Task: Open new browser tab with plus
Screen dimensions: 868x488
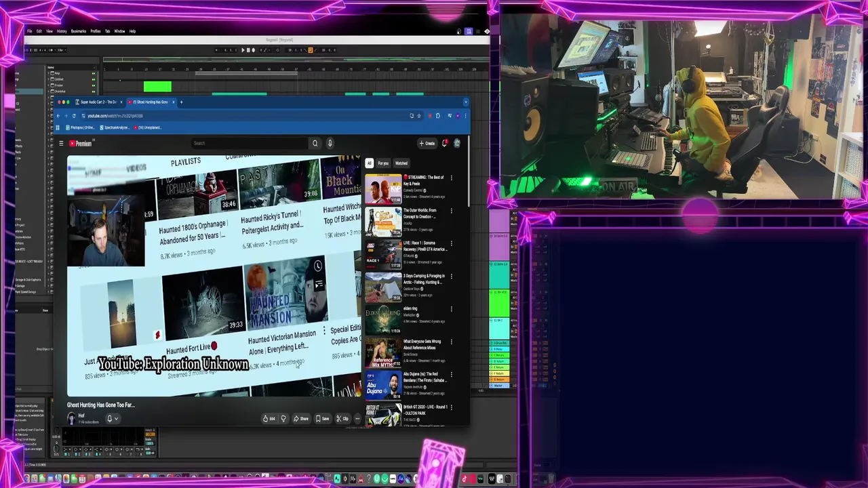Action: 181,102
